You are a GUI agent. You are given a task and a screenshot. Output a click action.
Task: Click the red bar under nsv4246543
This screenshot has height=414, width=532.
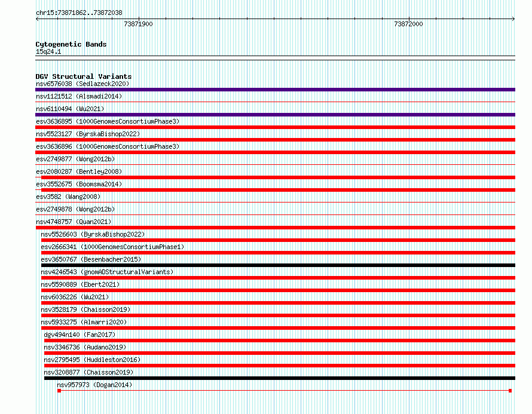(278, 278)
